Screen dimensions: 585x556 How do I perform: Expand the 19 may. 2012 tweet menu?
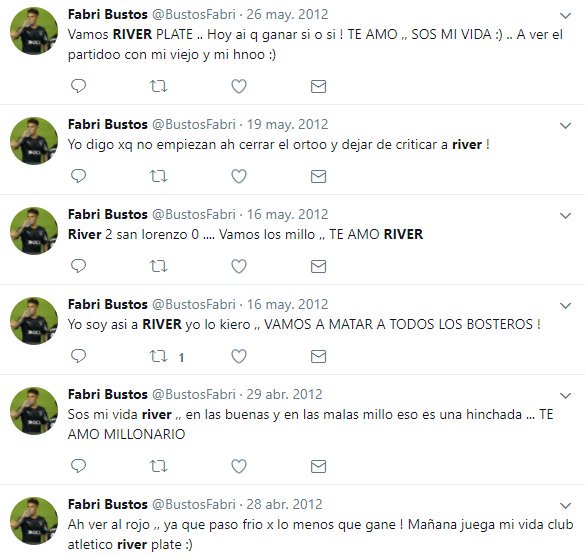[x=566, y=126]
